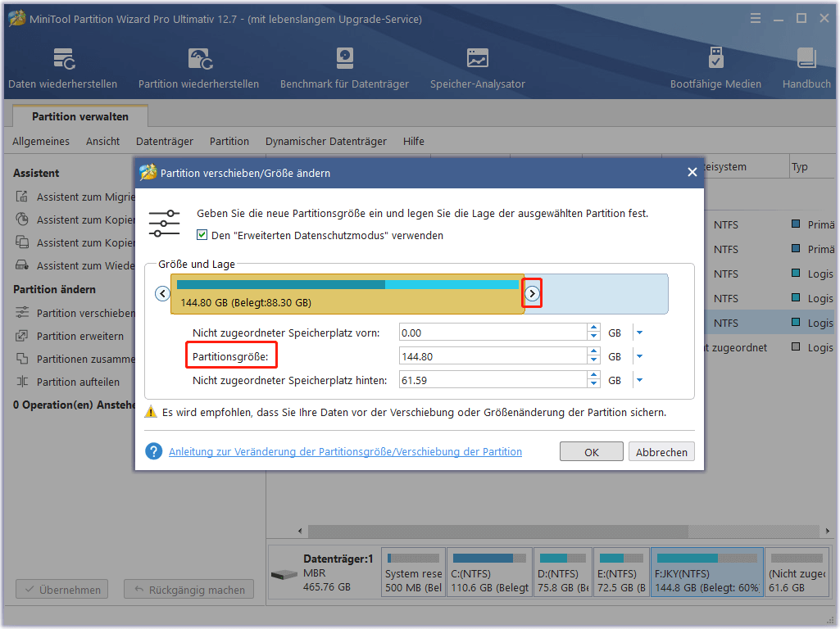This screenshot has height=629, width=840.
Task: Select F:JKY(NTFS) partition block
Action: (707, 572)
